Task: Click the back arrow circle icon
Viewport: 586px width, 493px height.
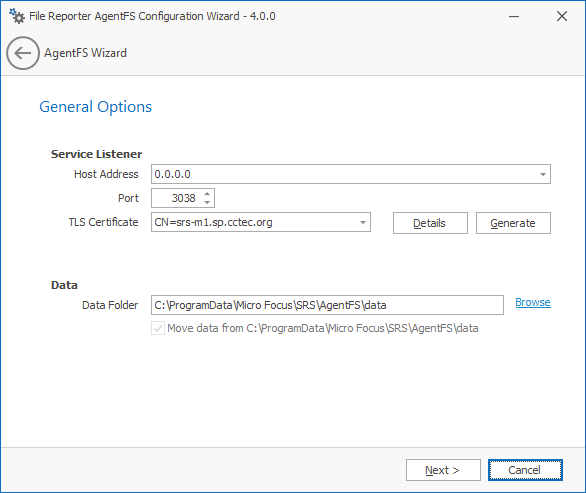Action: click(x=23, y=53)
